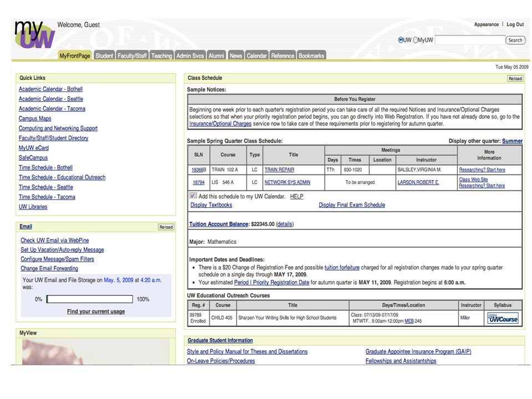Reload the Email panel

(x=166, y=227)
